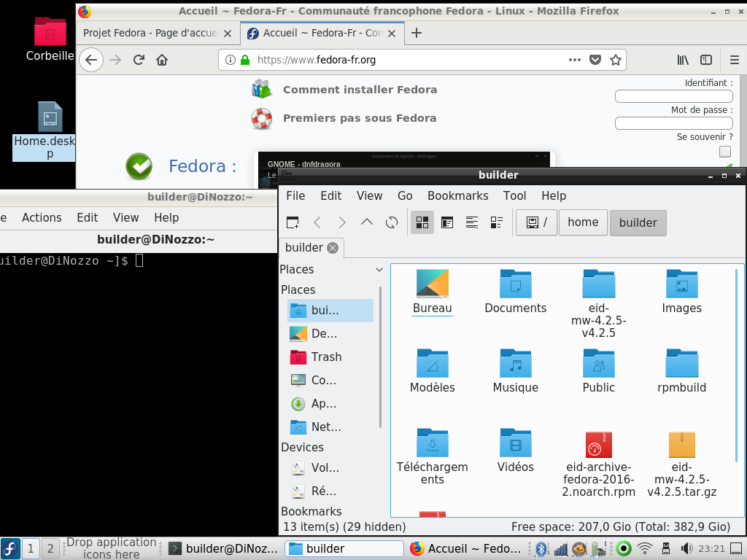Show Firefox sidebars icon

coord(706,60)
